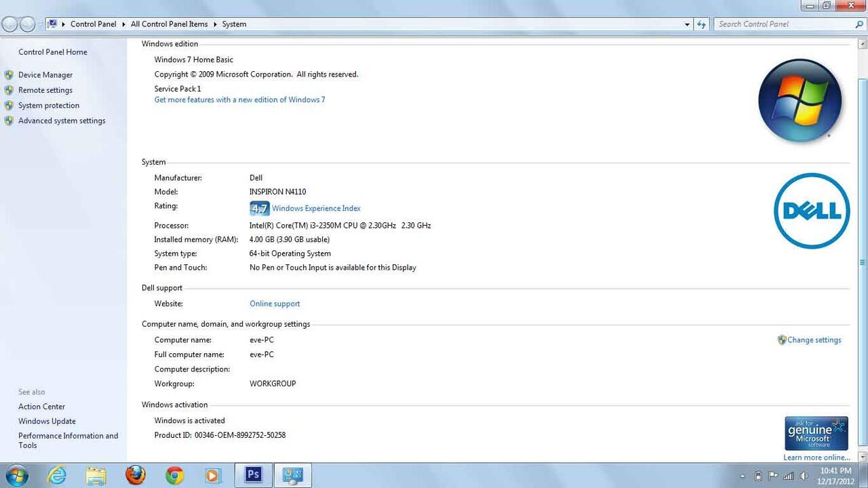Click the search magnifier icon
This screenshot has height=488, width=868.
point(859,24)
